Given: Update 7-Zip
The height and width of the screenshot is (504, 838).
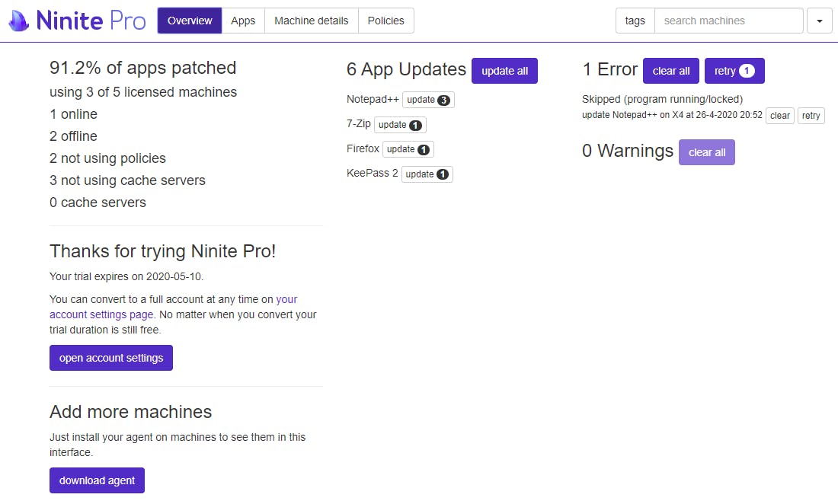Looking at the screenshot, I should 400,125.
